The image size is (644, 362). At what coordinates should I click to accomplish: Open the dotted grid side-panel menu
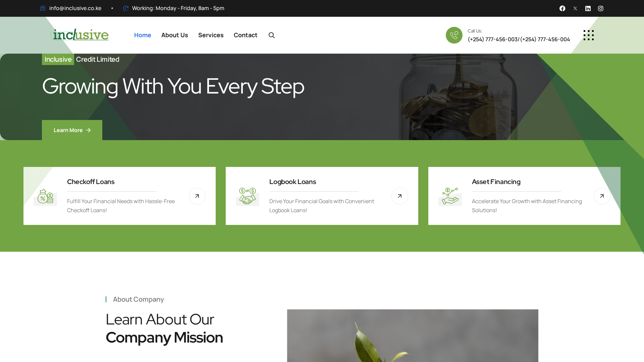click(x=589, y=35)
